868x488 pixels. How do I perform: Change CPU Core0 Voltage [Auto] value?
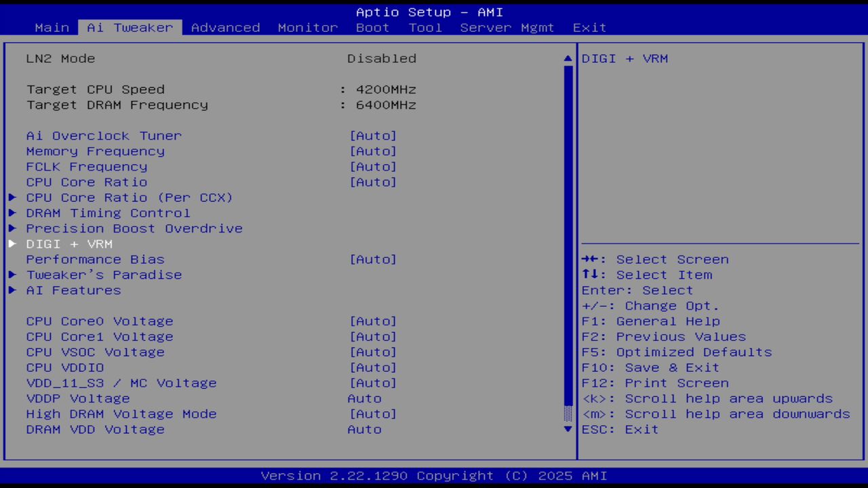point(373,321)
